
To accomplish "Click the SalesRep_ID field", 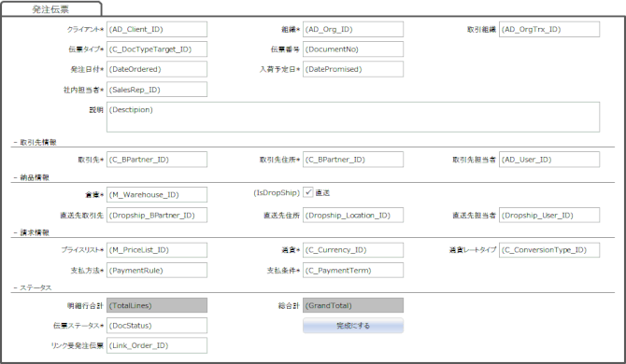I will point(157,90).
